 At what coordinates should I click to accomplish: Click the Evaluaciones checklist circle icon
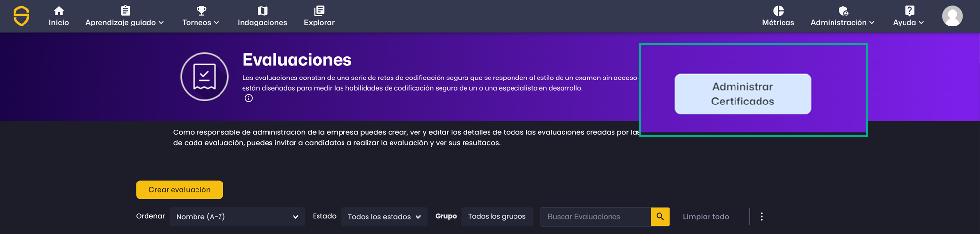pyautogui.click(x=204, y=77)
